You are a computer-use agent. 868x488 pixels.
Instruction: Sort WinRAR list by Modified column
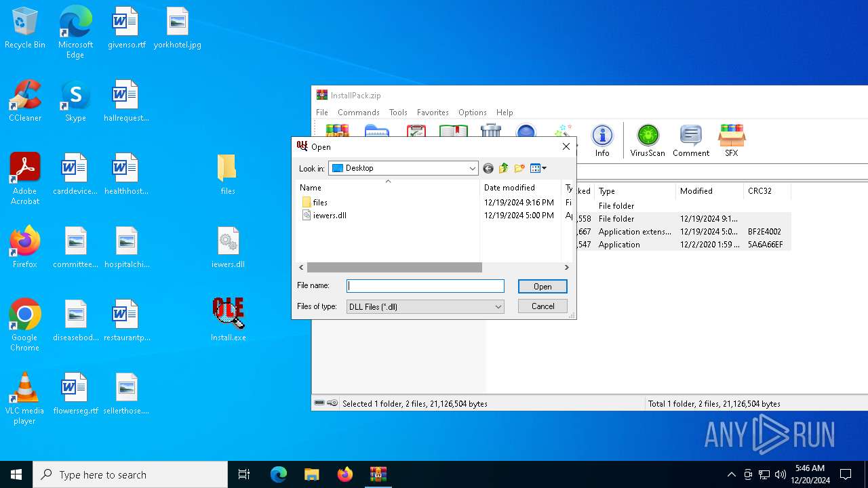click(x=709, y=191)
